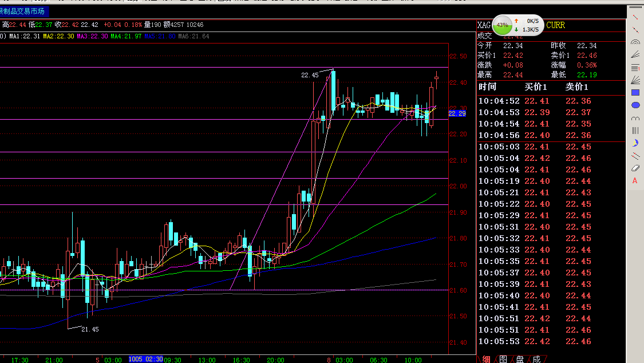
Task: Switch to the 成 transactions tab
Action: click(x=536, y=360)
